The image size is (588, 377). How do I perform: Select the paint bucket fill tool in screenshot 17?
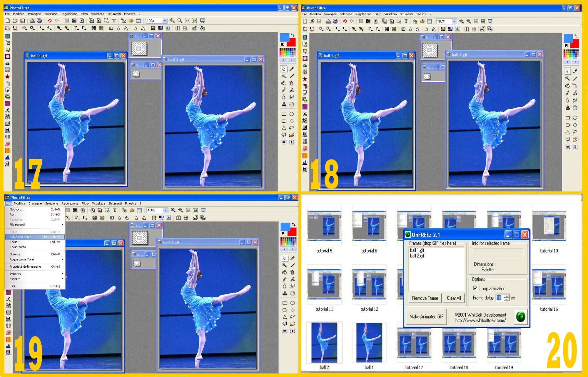(283, 83)
